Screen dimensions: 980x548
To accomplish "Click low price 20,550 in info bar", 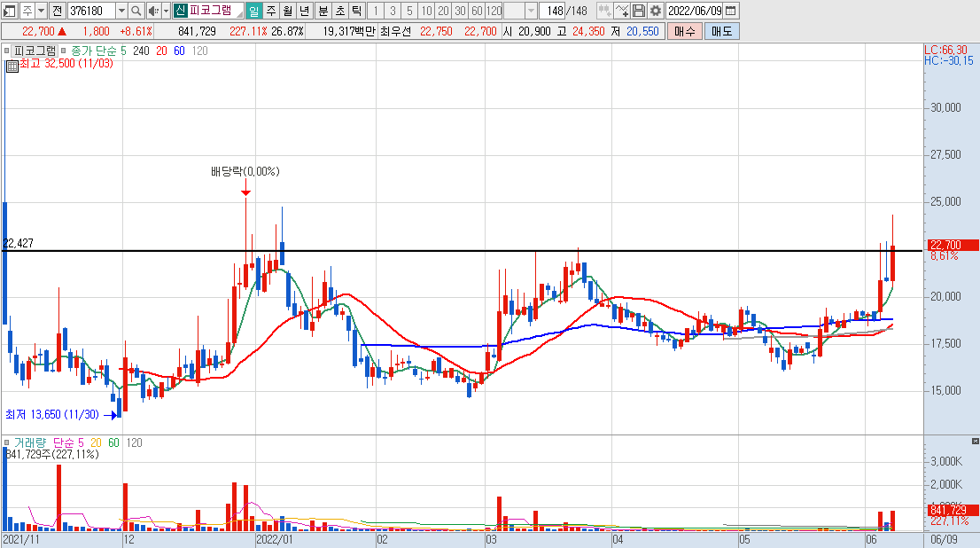I will point(642,31).
